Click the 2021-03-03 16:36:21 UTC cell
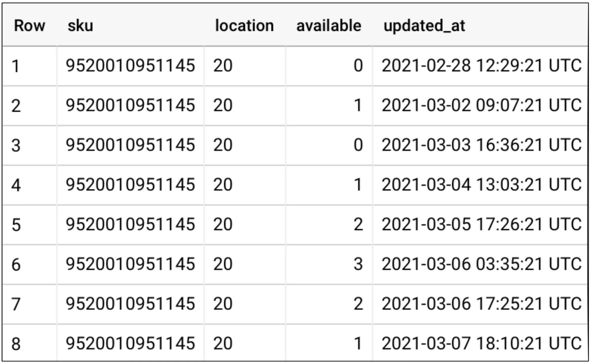This screenshot has width=591, height=364. tap(481, 145)
